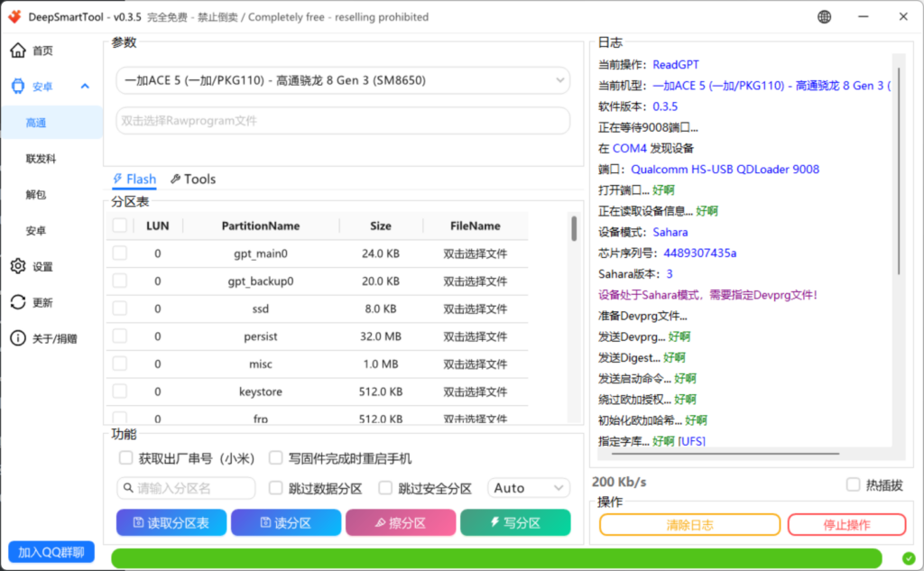Viewport: 924px width, 571px height.
Task: Enable 写固件完成时重启手机 checkbox
Action: [276, 458]
